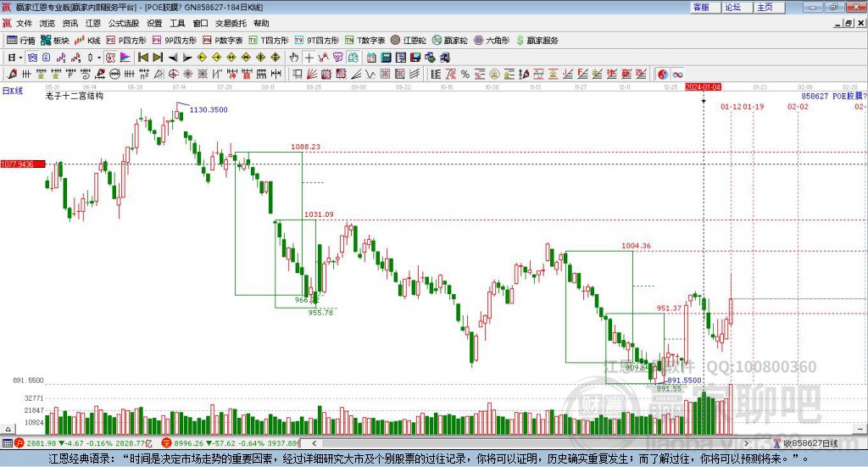
Task: Toggle the crosshair cursor tool
Action: coord(309,58)
